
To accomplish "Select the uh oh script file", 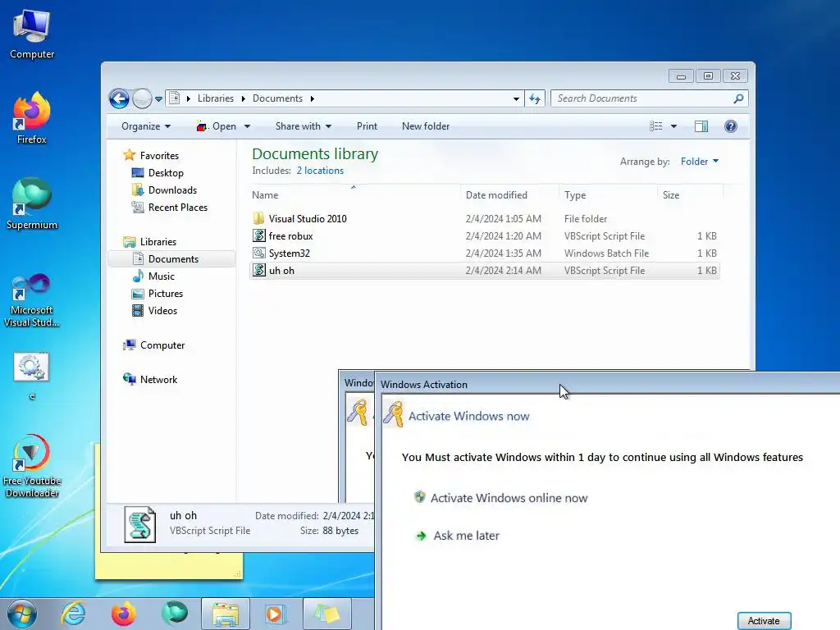I will (x=485, y=271).
